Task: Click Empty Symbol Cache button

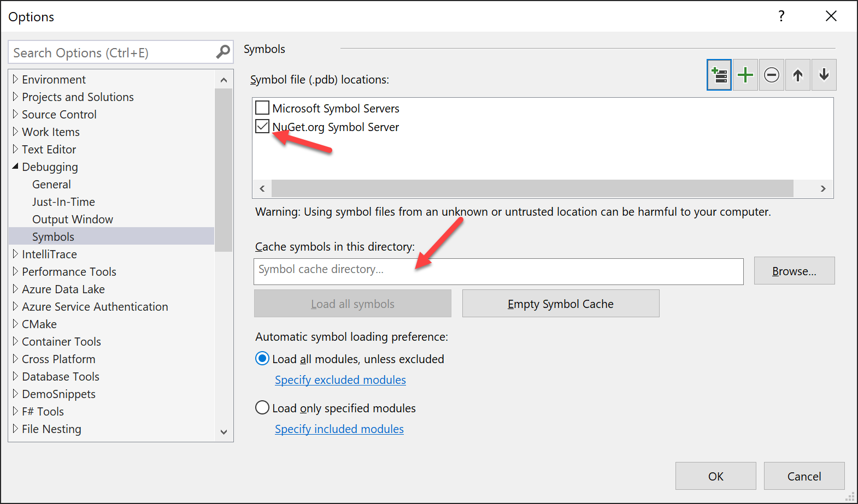Action: coord(561,304)
